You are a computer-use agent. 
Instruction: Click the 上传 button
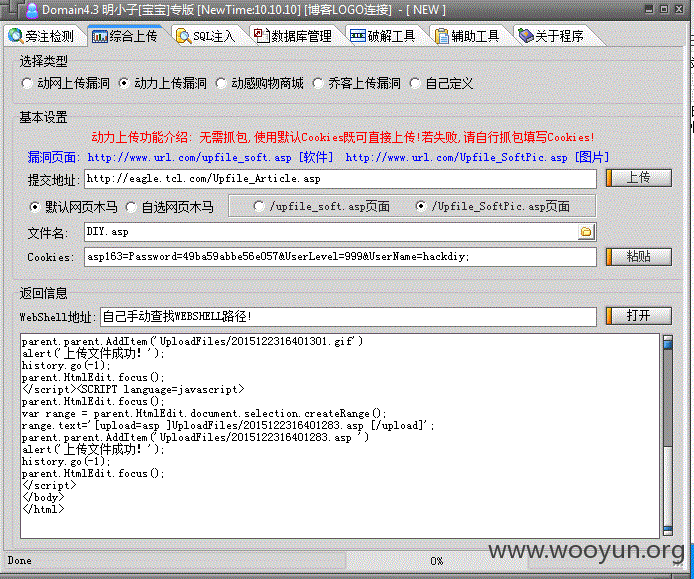click(639, 178)
